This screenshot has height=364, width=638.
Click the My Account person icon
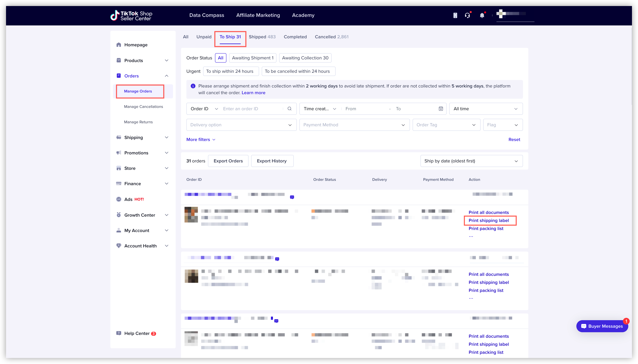coord(119,230)
